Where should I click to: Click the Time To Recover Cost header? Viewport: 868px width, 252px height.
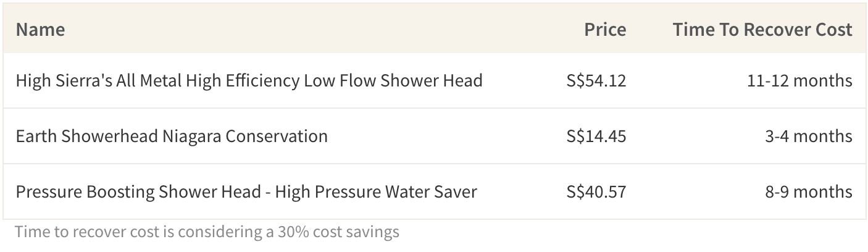click(x=762, y=30)
